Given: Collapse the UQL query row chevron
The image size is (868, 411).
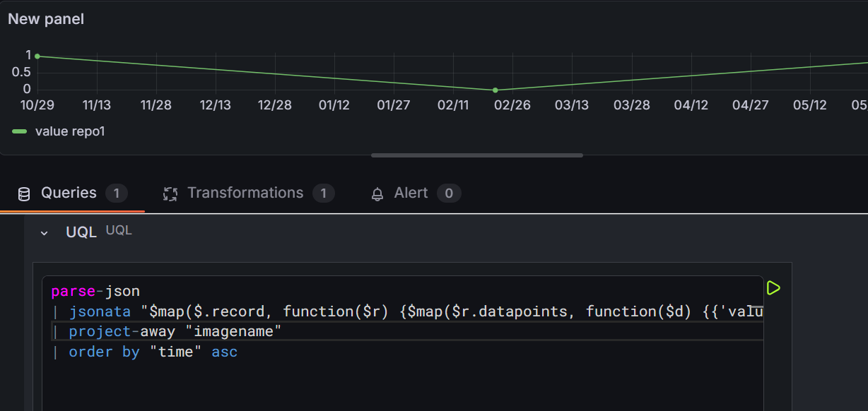Looking at the screenshot, I should click(x=45, y=232).
